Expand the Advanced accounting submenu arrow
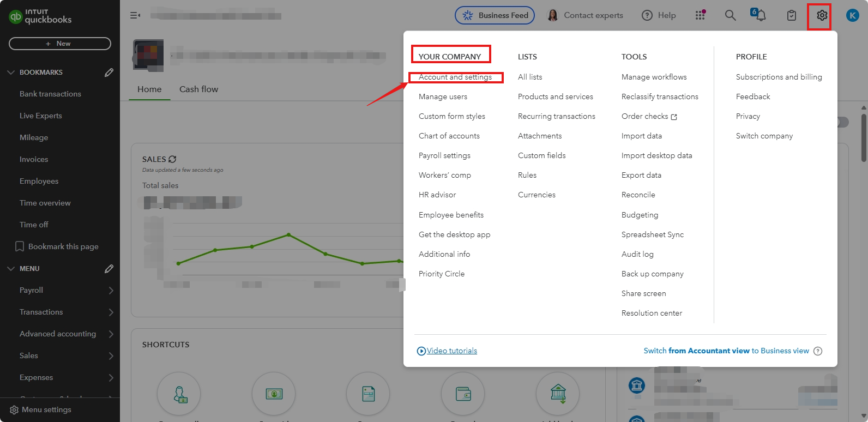The width and height of the screenshot is (868, 422). (x=111, y=334)
